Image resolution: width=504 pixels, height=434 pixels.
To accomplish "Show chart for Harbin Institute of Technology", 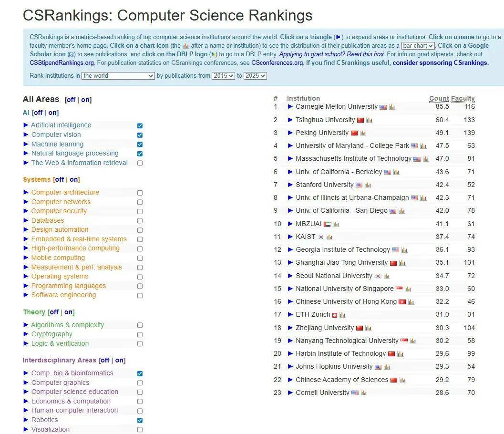I will click(400, 354).
